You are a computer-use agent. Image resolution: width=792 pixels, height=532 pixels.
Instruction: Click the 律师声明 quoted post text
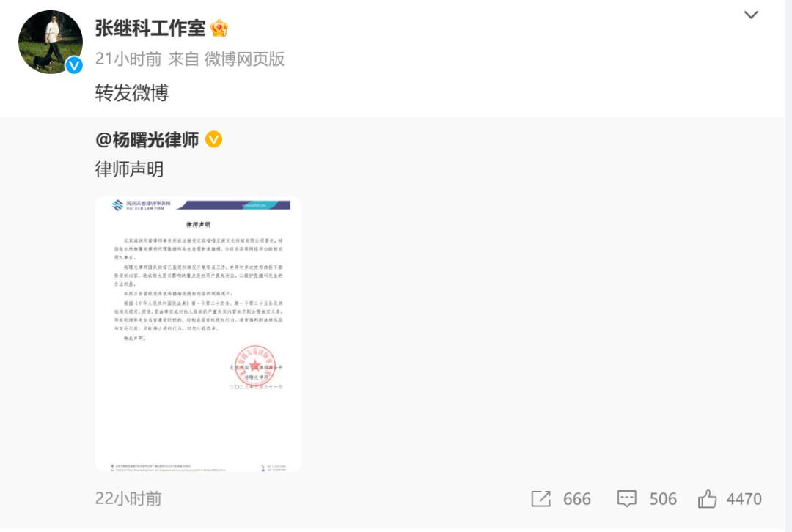pyautogui.click(x=129, y=169)
